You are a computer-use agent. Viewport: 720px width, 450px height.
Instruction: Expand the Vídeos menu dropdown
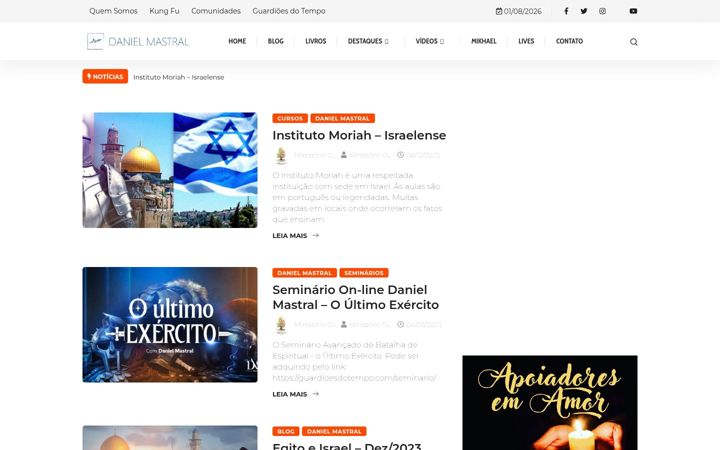pos(430,41)
